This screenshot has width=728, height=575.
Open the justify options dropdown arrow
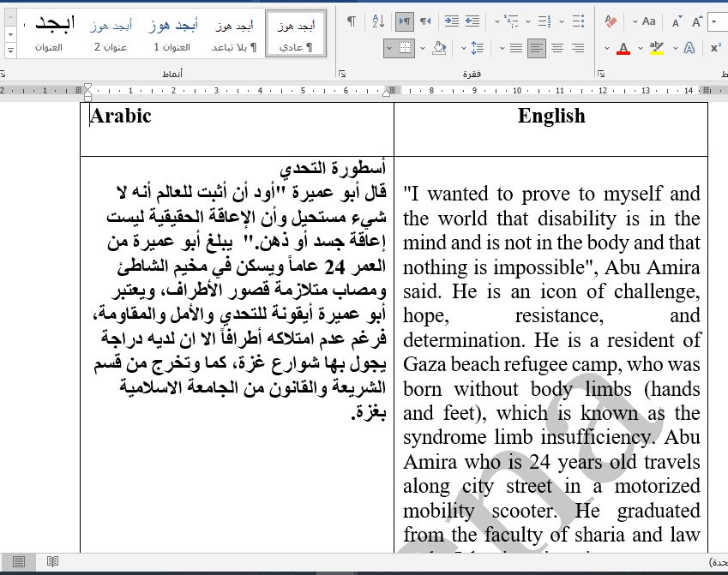[x=502, y=48]
